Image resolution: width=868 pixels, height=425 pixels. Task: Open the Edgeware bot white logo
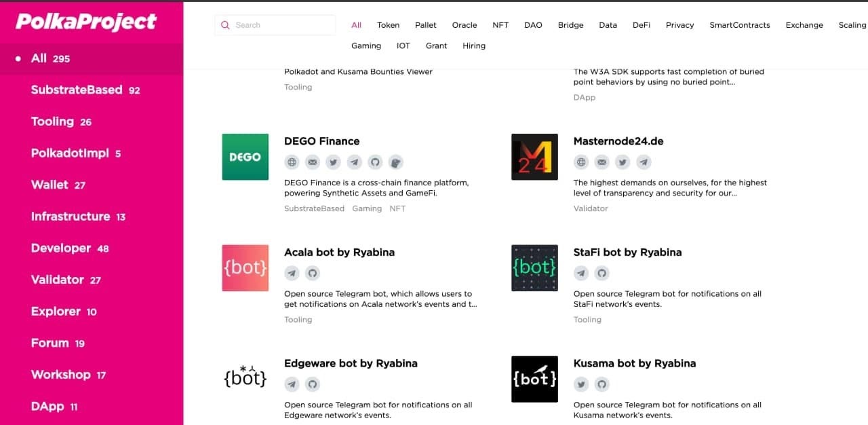[x=245, y=379]
